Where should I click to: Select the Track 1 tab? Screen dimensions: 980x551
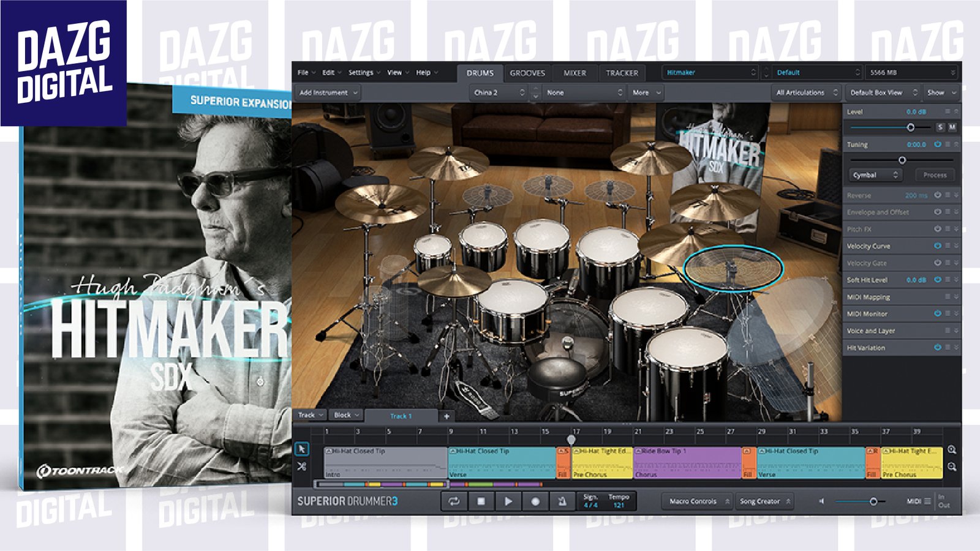point(401,416)
